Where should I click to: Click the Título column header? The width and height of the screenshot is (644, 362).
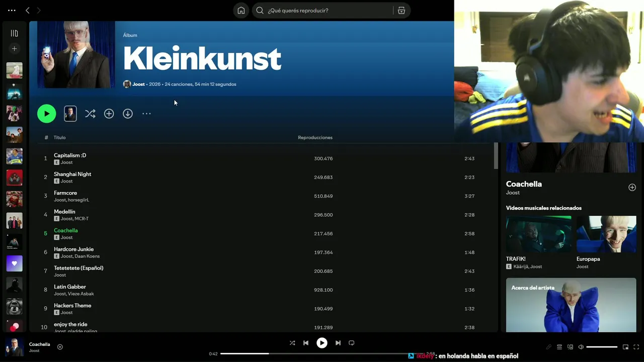point(59,137)
